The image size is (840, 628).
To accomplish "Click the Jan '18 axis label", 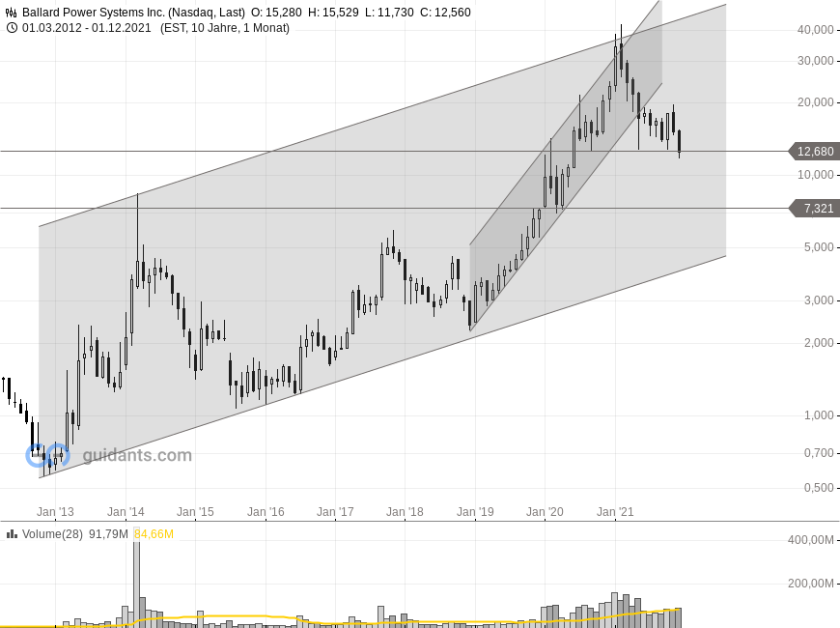I will (405, 512).
